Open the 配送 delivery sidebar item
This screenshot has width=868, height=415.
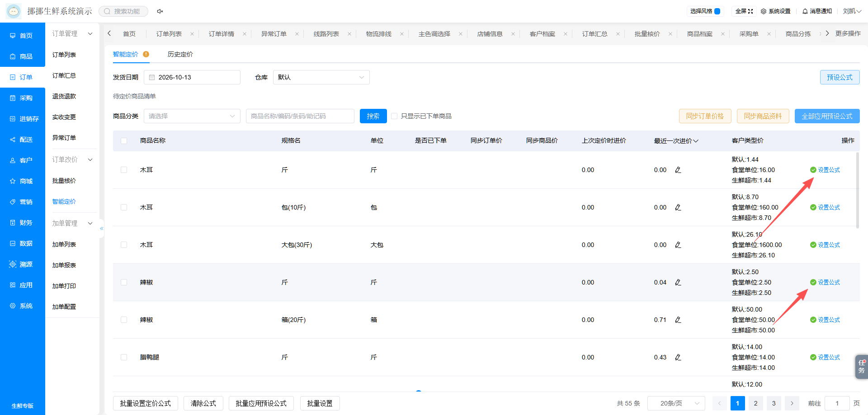click(22, 140)
